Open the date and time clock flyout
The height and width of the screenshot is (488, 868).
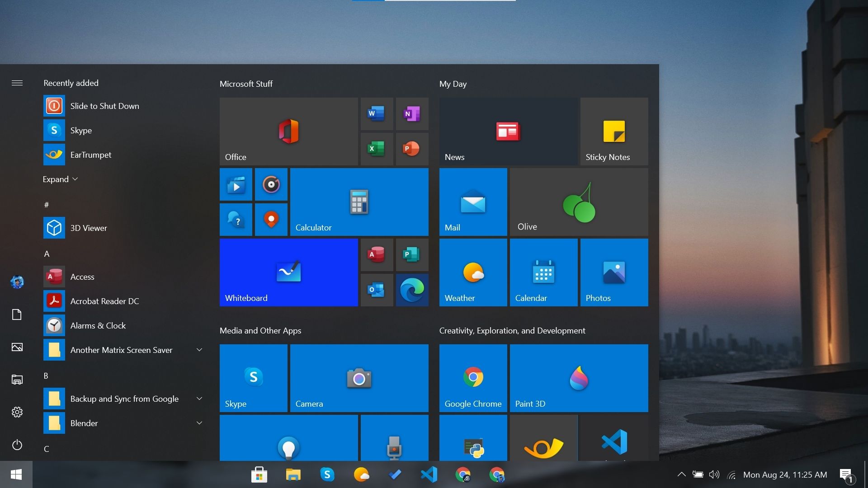pos(785,474)
